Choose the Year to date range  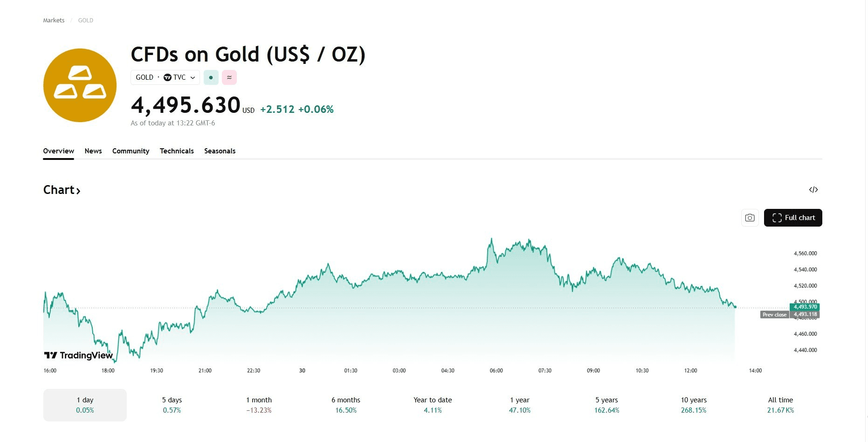(433, 405)
